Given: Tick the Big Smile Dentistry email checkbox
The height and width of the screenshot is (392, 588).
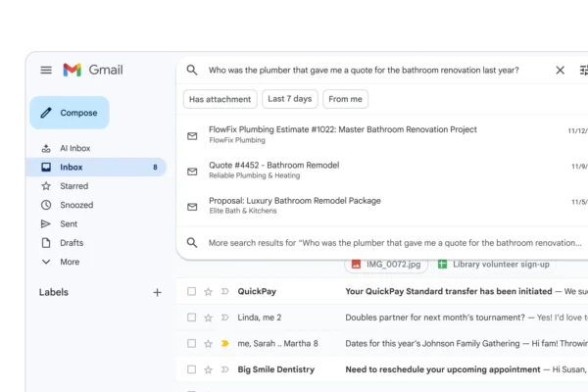Looking at the screenshot, I should pos(192,369).
